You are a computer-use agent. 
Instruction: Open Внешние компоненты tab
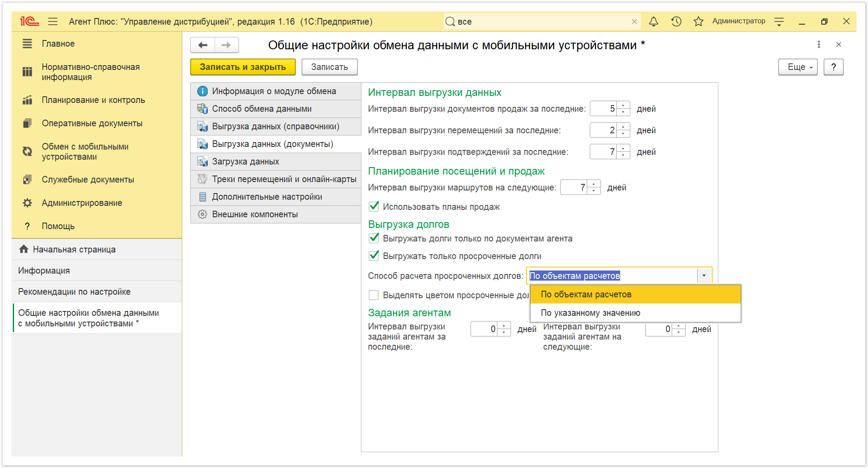click(x=276, y=214)
